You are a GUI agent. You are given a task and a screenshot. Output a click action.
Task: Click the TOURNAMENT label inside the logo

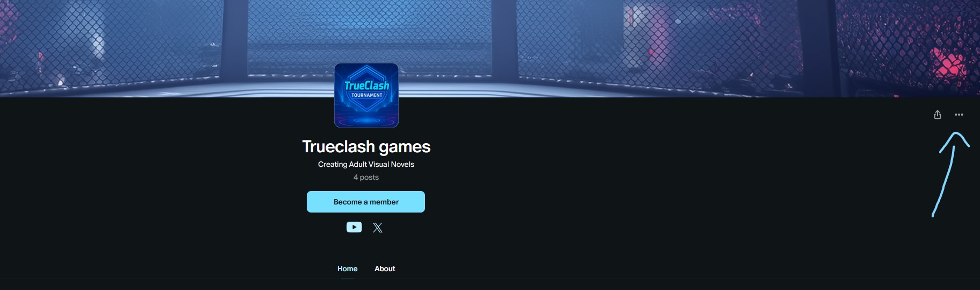(x=367, y=95)
